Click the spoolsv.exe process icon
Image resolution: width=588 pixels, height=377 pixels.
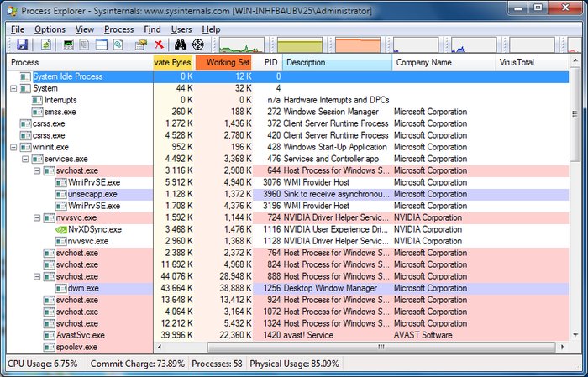(49, 347)
